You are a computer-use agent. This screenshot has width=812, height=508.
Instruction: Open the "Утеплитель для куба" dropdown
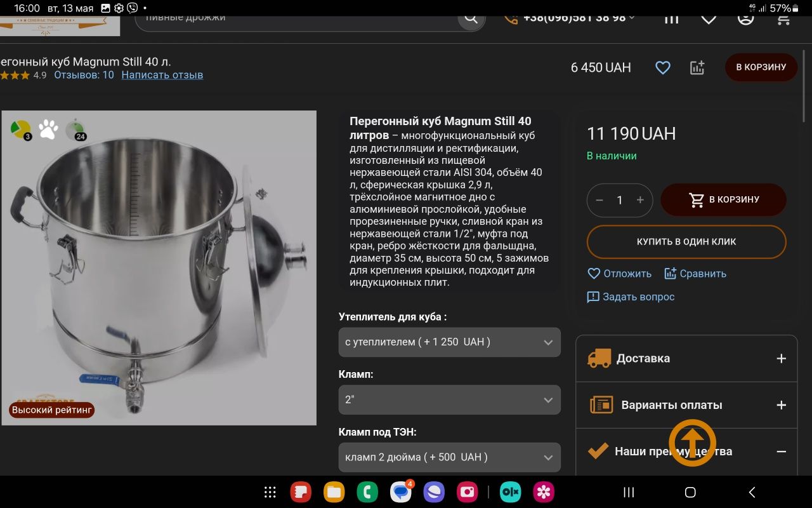(450, 342)
